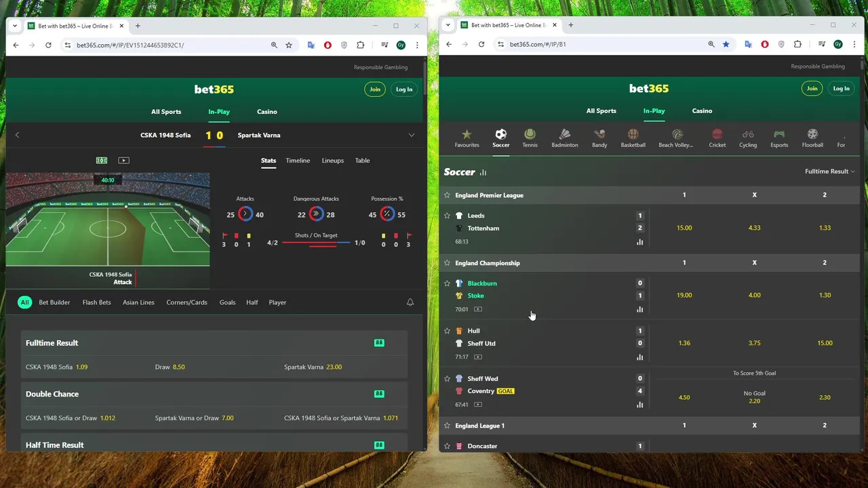Go back with arrow beside CSKA 1948 Sofia
Image resolution: width=868 pixels, height=488 pixels.
tap(17, 135)
